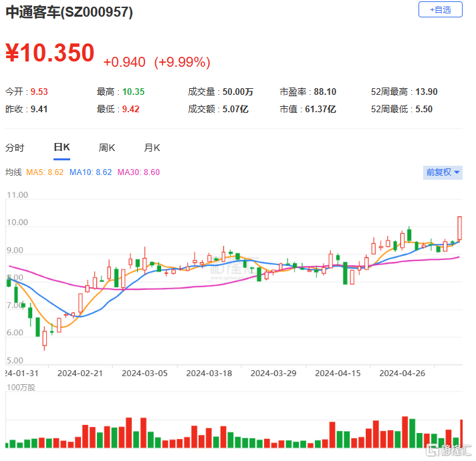
Task: Click the 昨收 9.41 value
Action: click(x=39, y=109)
